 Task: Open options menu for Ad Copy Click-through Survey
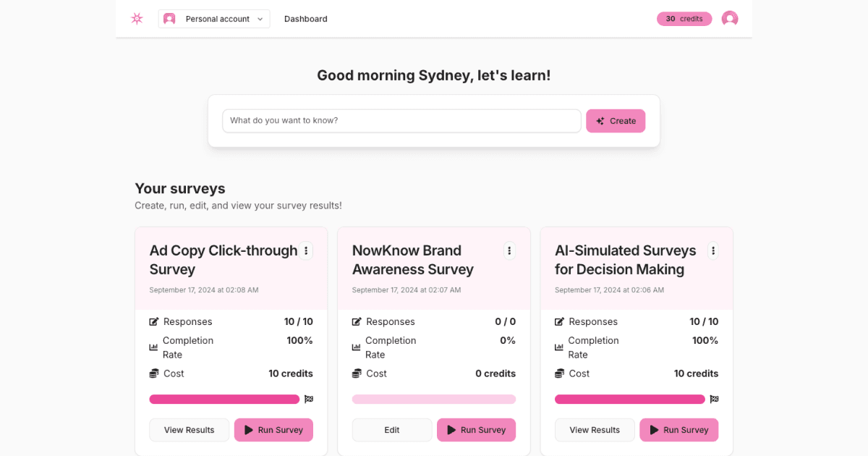pos(306,250)
